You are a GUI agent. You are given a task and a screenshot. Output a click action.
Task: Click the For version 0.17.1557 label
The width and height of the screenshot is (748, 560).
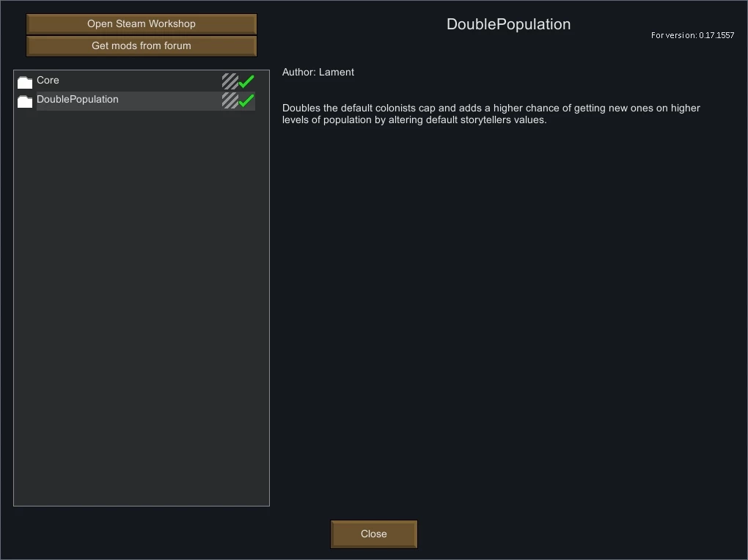pyautogui.click(x=692, y=35)
